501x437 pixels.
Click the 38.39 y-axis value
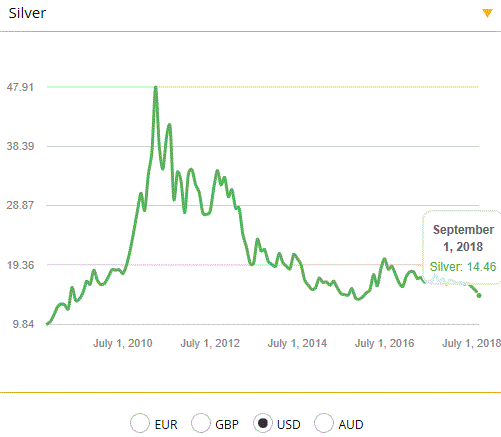point(20,146)
